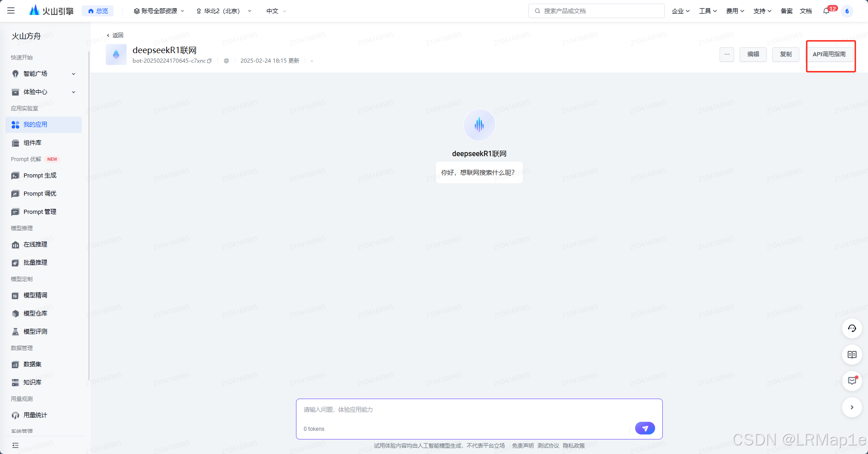The width and height of the screenshot is (868, 454).
Task: Click the 模型评测 flask icon
Action: click(15, 331)
